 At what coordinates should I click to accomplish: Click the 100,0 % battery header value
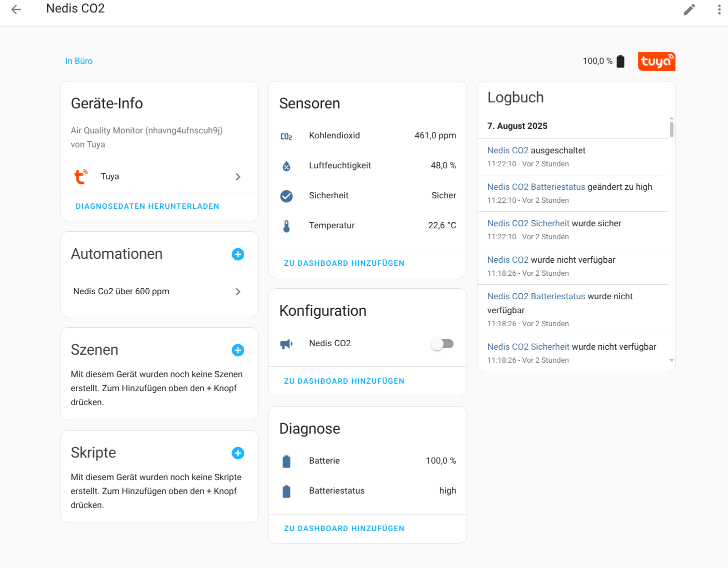[597, 61]
